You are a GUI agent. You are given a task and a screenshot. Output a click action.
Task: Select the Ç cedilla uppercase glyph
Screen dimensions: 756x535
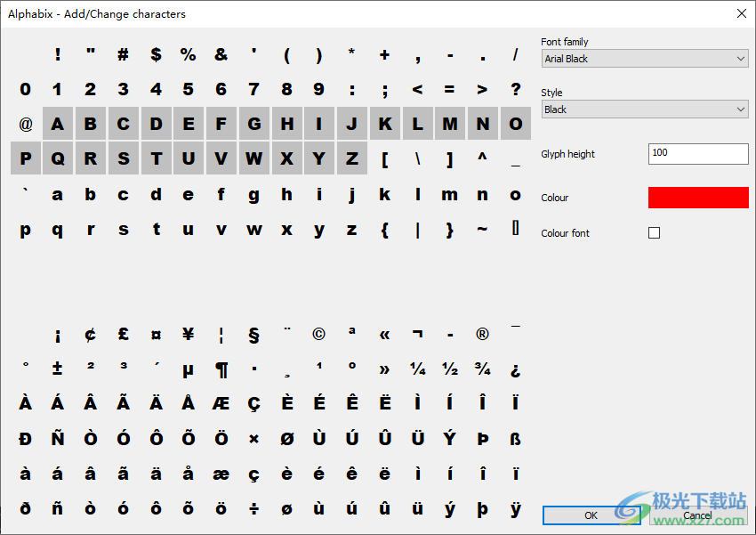tap(254, 404)
